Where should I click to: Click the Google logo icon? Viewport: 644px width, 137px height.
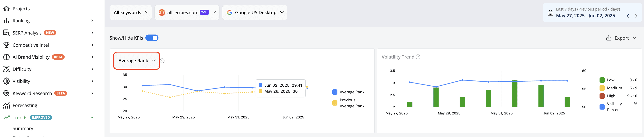[229, 13]
